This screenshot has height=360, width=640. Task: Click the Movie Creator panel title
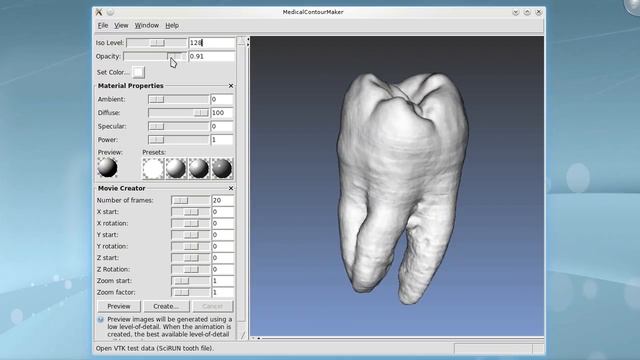(x=122, y=188)
